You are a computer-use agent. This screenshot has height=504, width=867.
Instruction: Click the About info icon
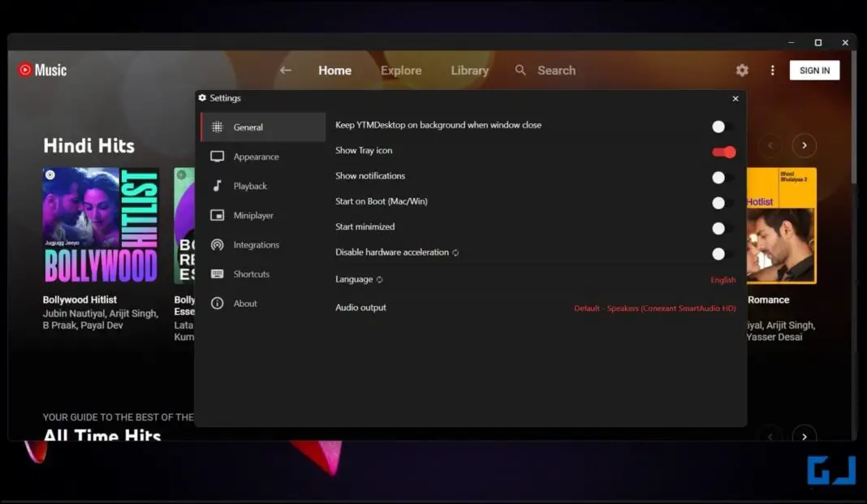(x=217, y=303)
